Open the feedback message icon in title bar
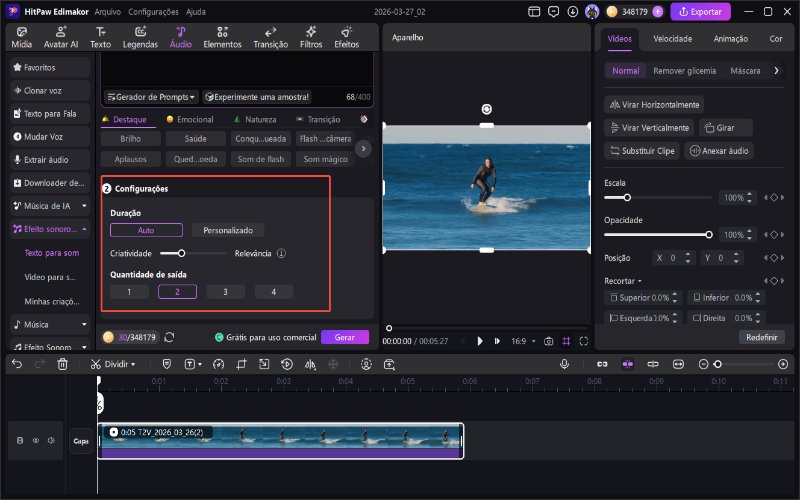The image size is (800, 500). coord(553,11)
